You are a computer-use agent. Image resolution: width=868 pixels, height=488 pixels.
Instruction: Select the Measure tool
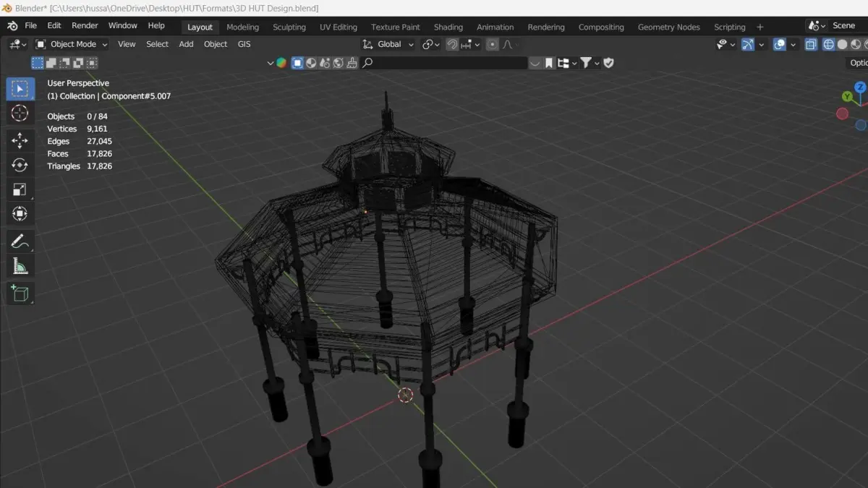pos(20,267)
